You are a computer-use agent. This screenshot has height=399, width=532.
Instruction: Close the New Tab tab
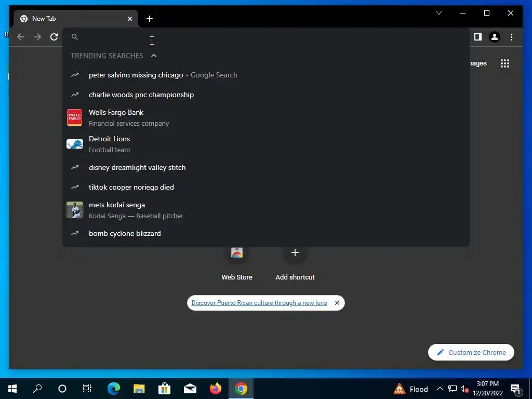129,19
